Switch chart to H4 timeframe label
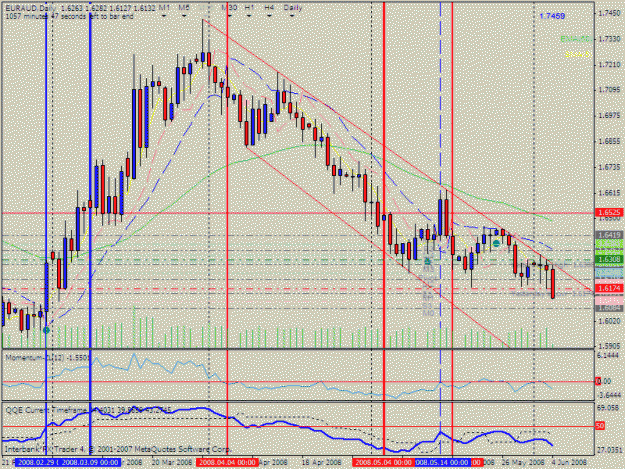Viewport: 625px width, 469px height. [269, 8]
